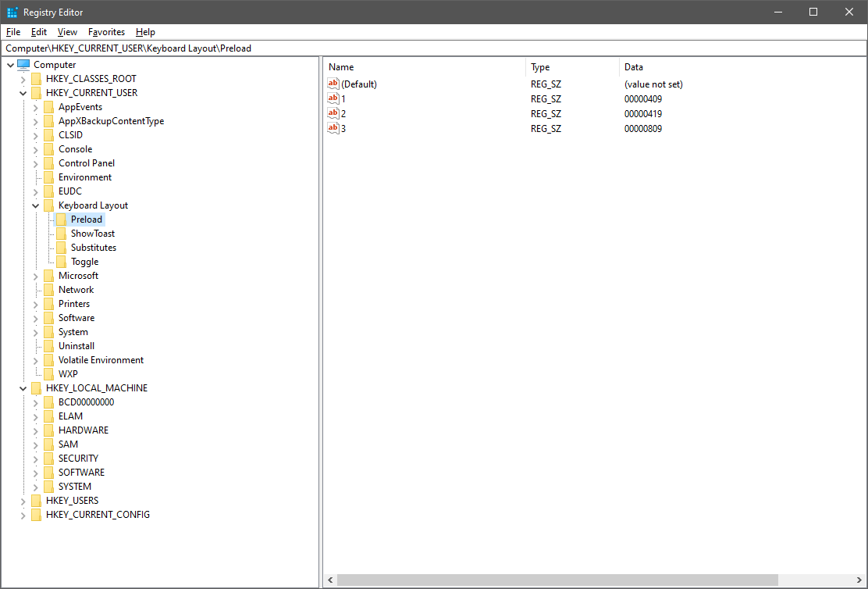Open the Edit menu

click(39, 32)
